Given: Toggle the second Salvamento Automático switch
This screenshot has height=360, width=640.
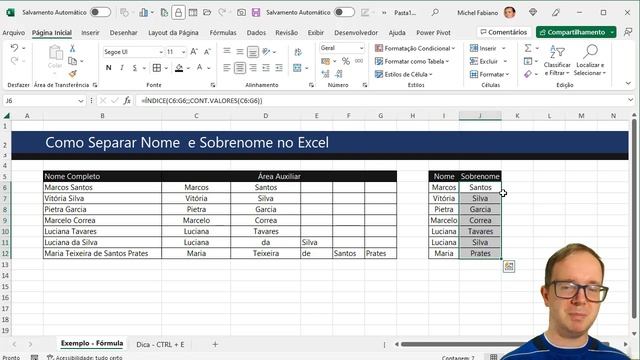Looking at the screenshot, I should pyautogui.click(x=344, y=12).
